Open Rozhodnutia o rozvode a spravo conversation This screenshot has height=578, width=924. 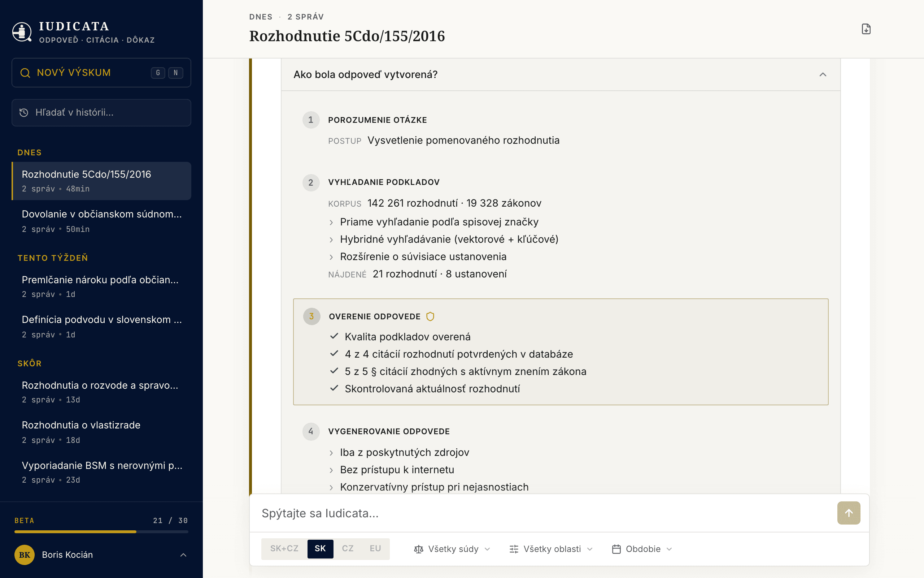point(101,392)
